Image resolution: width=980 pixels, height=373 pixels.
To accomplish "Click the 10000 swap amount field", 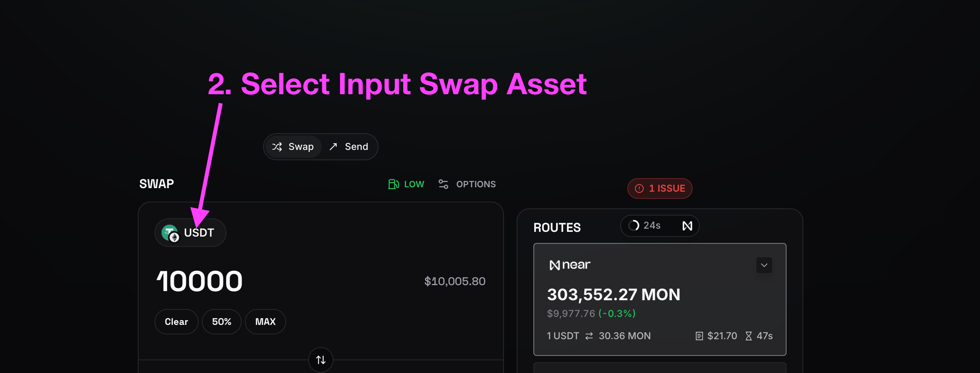I will coord(199,282).
